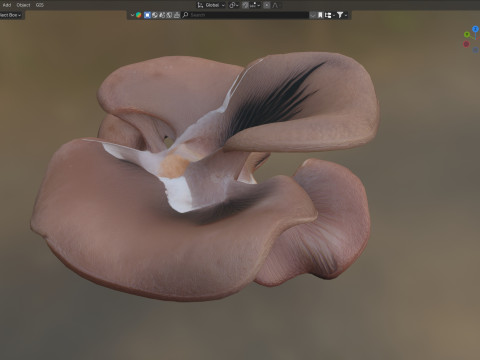
Task: Click the blue Z axis on the gizmo
Action: 475,29
